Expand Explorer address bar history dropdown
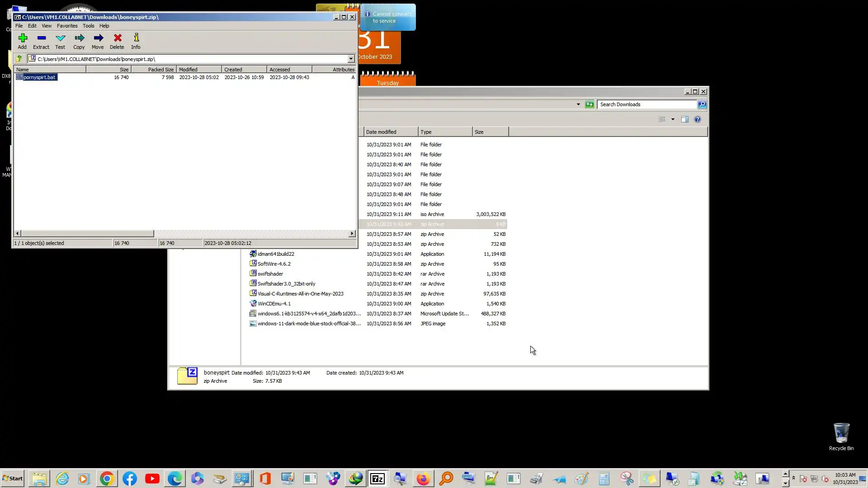The width and height of the screenshot is (868, 488). coord(578,104)
